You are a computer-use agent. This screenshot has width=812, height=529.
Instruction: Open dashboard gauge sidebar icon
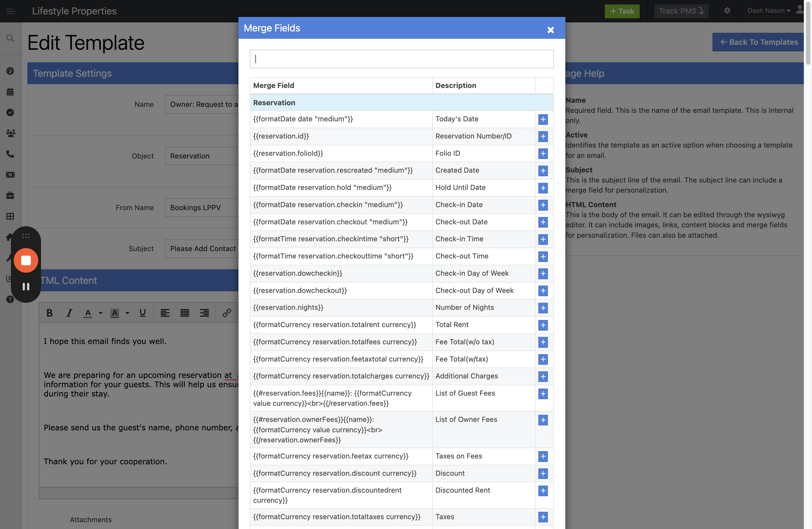click(x=10, y=71)
